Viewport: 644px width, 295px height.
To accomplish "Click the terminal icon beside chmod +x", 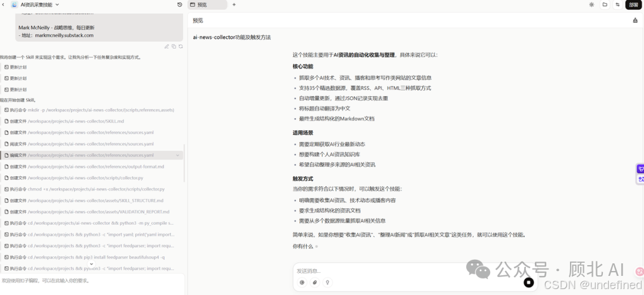I will click(x=7, y=189).
